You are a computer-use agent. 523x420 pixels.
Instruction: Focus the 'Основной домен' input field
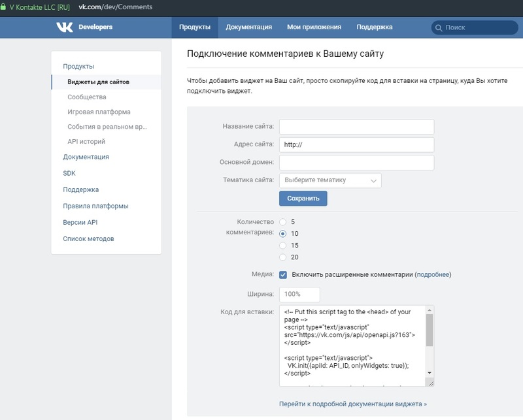click(356, 163)
